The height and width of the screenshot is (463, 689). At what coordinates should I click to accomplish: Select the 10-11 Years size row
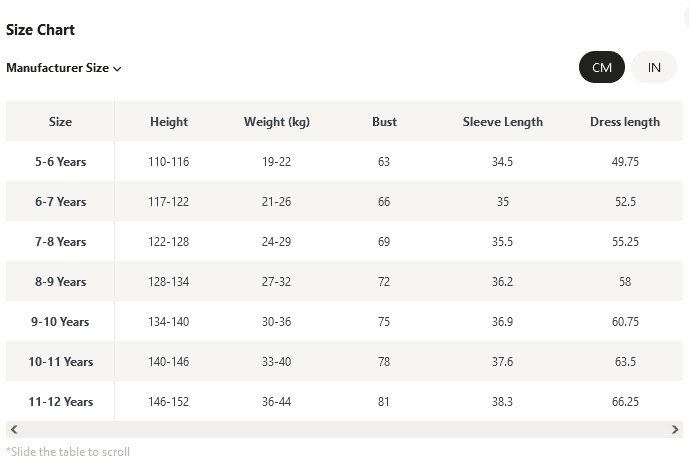pos(344,361)
